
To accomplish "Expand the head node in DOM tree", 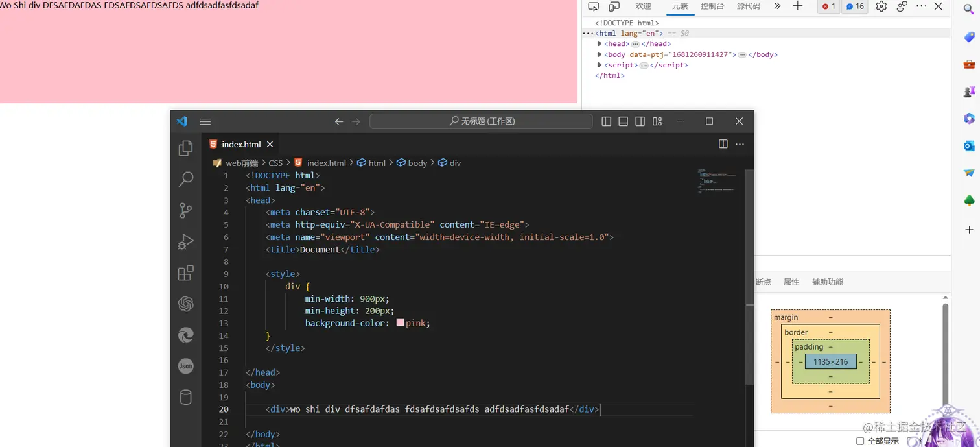I will tap(600, 44).
